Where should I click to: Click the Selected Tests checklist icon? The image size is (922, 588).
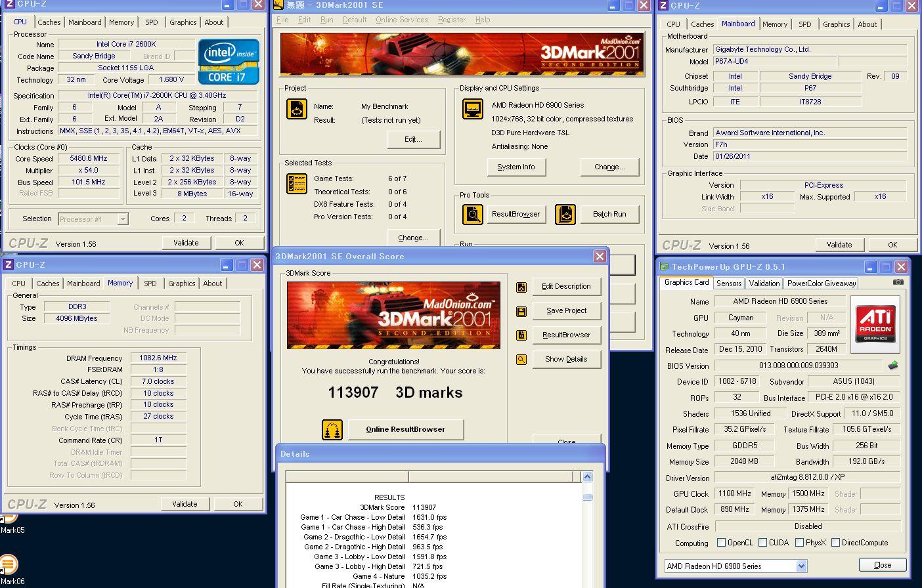coord(297,184)
